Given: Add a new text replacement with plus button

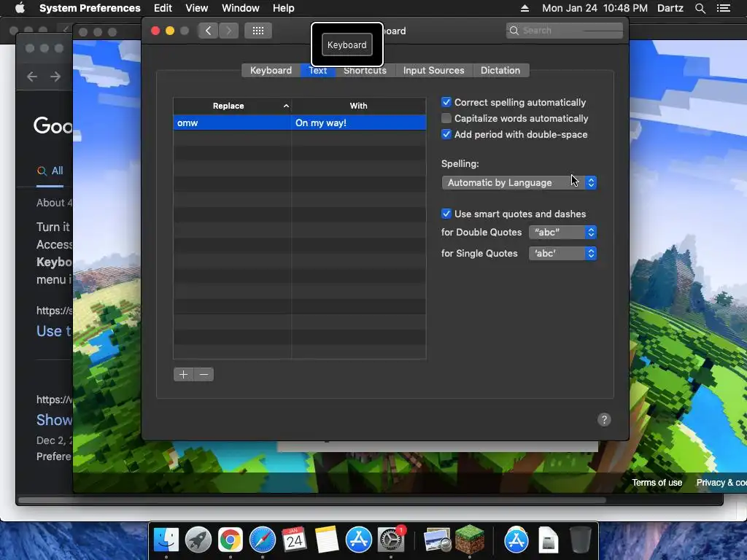Looking at the screenshot, I should click(183, 374).
